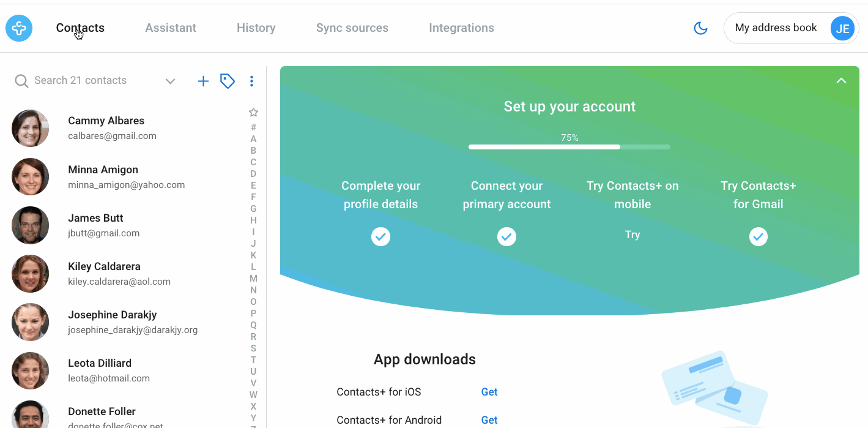Open Minna Amigon contact

[122, 176]
